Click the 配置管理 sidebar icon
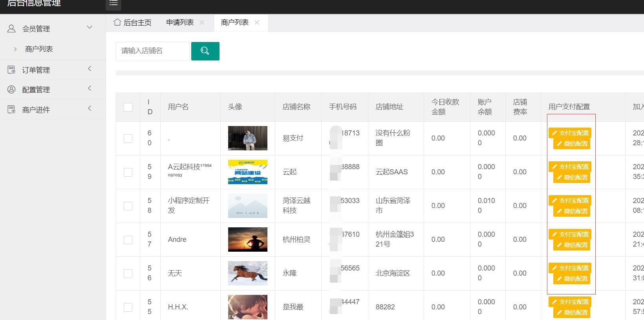 [12, 90]
